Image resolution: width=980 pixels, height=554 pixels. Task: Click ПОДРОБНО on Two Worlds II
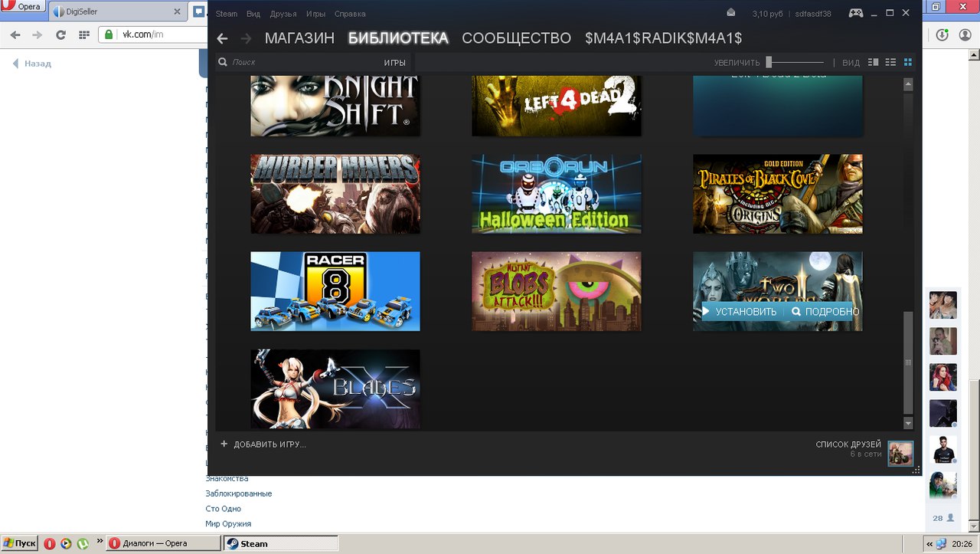(825, 312)
